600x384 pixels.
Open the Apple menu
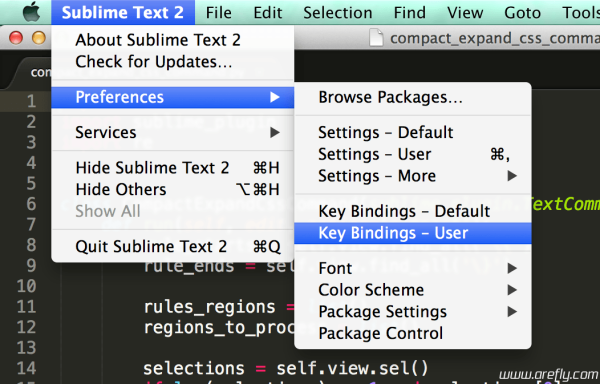click(31, 12)
